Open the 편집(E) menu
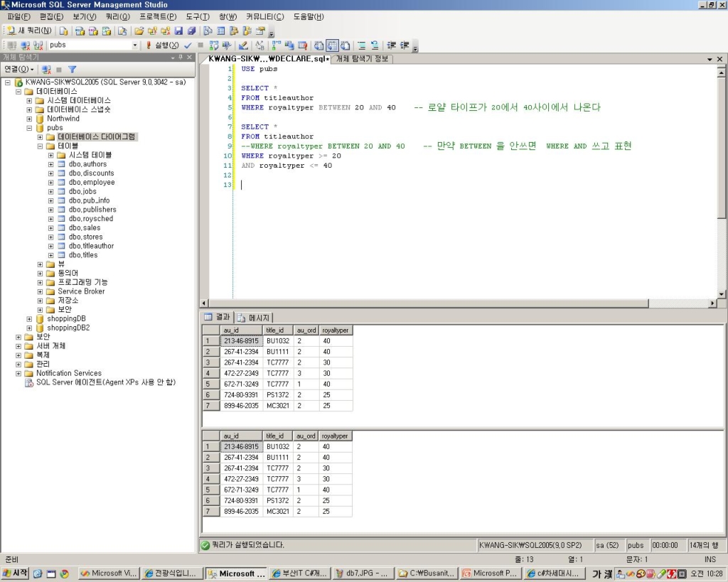Image resolution: width=728 pixels, height=582 pixels. click(x=51, y=17)
